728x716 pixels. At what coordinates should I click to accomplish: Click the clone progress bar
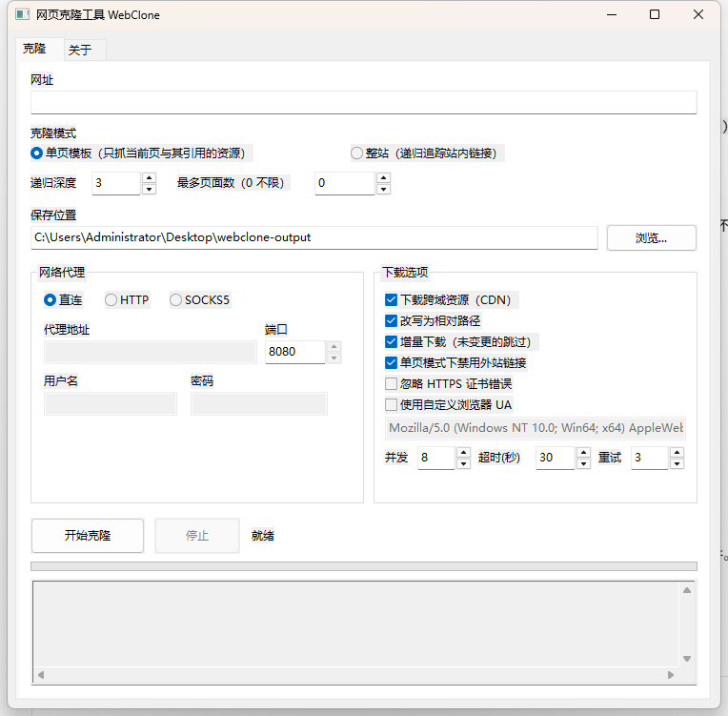364,566
